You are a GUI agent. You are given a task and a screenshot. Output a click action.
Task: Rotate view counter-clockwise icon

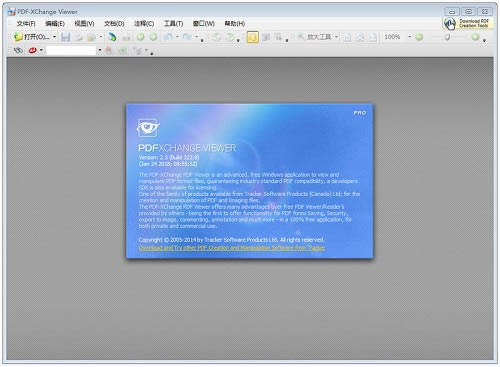(x=217, y=37)
